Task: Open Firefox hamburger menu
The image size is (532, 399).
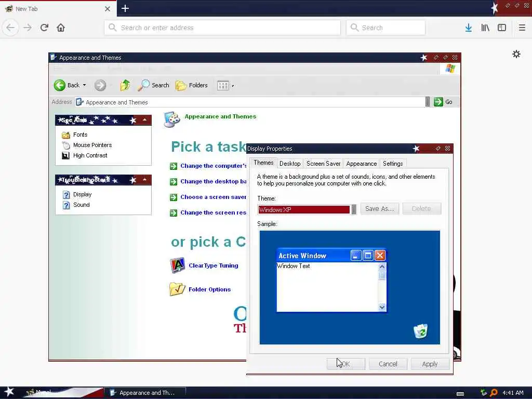Action: point(522,28)
